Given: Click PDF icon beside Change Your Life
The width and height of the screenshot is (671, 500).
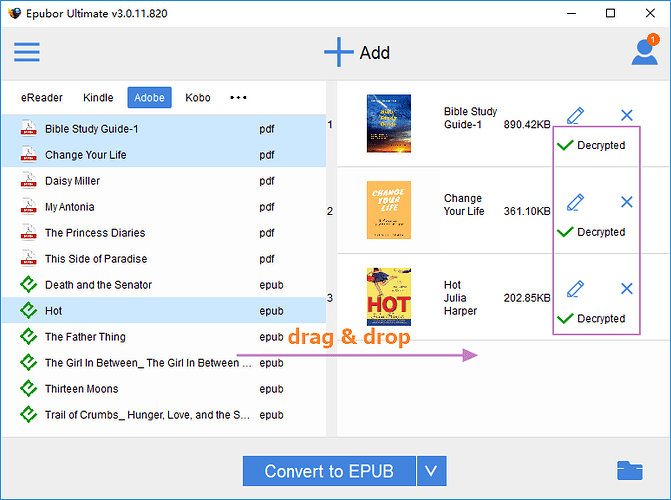Looking at the screenshot, I should point(29,154).
